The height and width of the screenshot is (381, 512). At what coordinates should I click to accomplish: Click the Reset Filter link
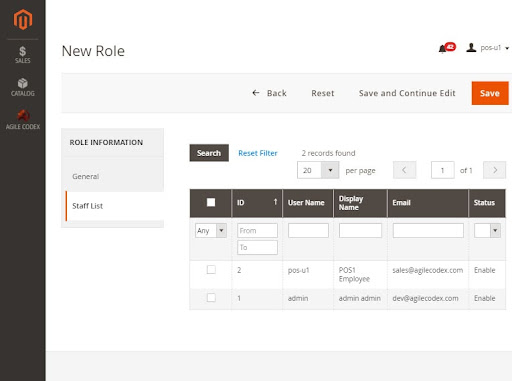258,153
